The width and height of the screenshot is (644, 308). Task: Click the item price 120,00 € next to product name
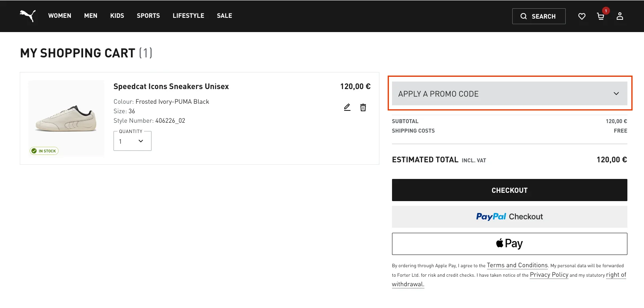pos(355,86)
